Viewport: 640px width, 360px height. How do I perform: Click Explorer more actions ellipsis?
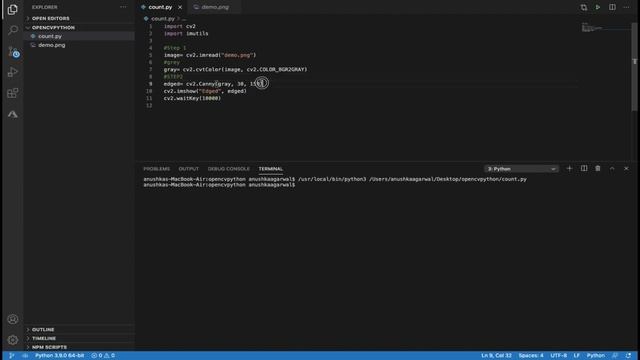(x=123, y=7)
